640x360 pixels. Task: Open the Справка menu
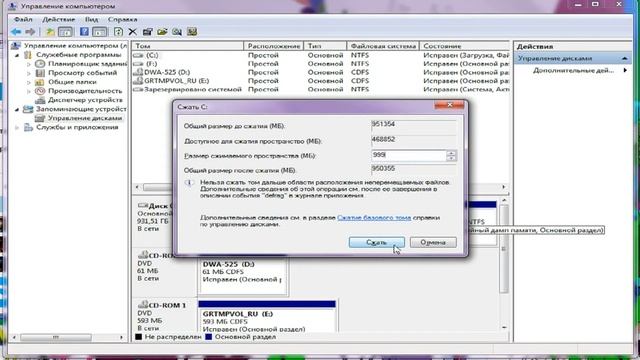pos(122,19)
